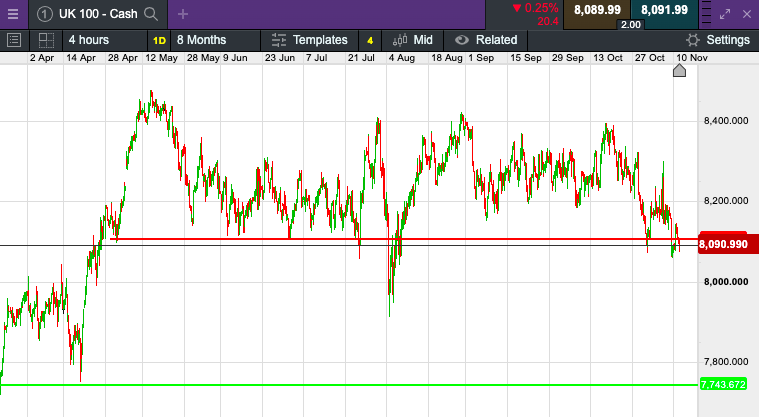Click the 21 Jul date label

(x=361, y=58)
